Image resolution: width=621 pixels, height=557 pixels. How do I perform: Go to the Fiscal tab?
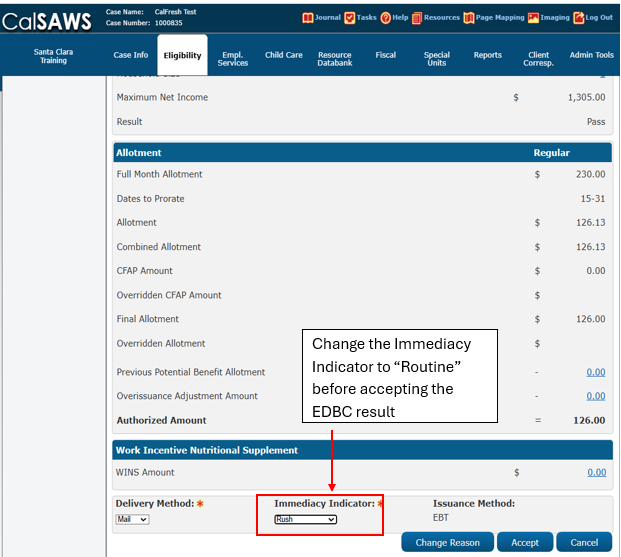(385, 56)
